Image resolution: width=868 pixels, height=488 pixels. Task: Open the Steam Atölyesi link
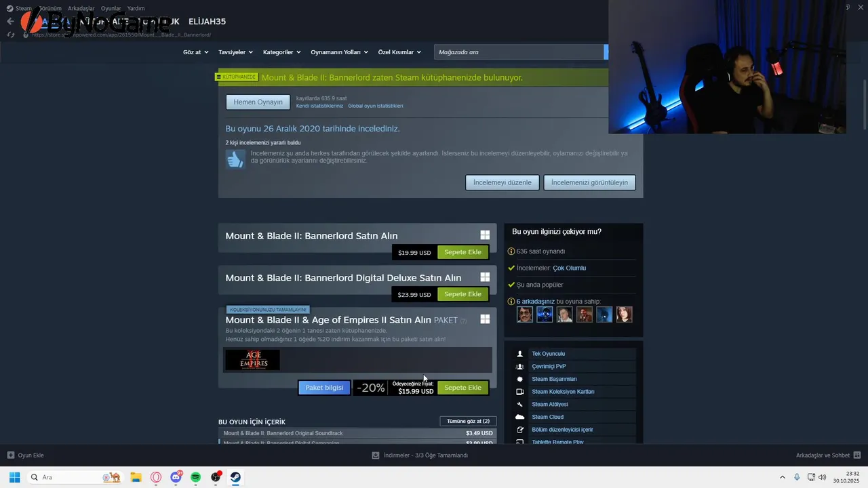[550, 405]
